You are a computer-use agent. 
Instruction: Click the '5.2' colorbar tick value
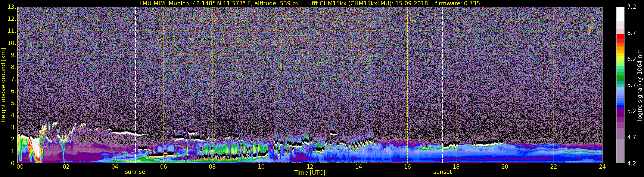pyautogui.click(x=632, y=111)
